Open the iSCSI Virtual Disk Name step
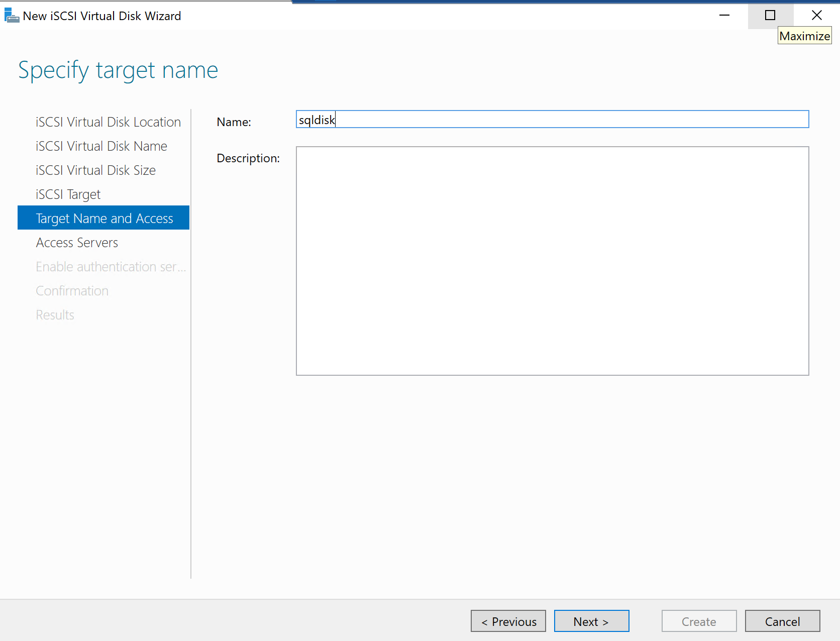Screen dimensions: 840x641 tap(101, 146)
